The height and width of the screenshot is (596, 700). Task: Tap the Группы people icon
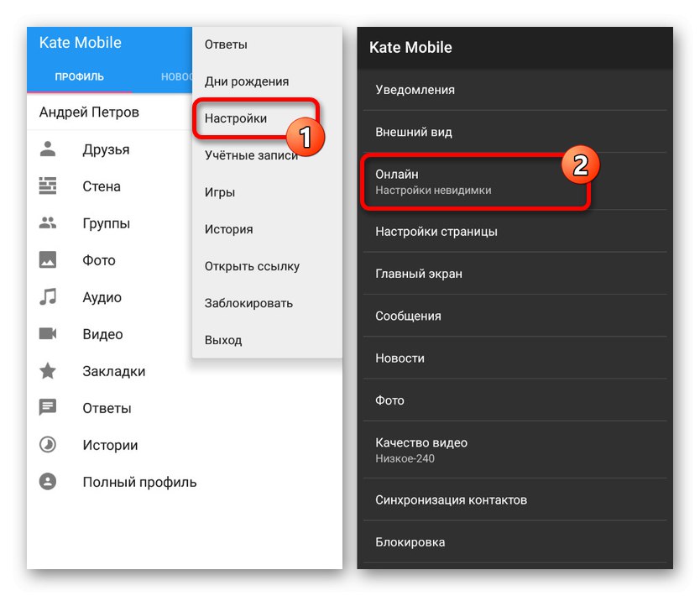click(48, 223)
